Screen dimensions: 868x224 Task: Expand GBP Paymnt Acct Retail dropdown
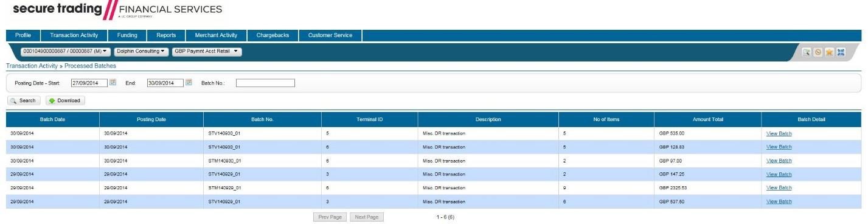tap(207, 52)
